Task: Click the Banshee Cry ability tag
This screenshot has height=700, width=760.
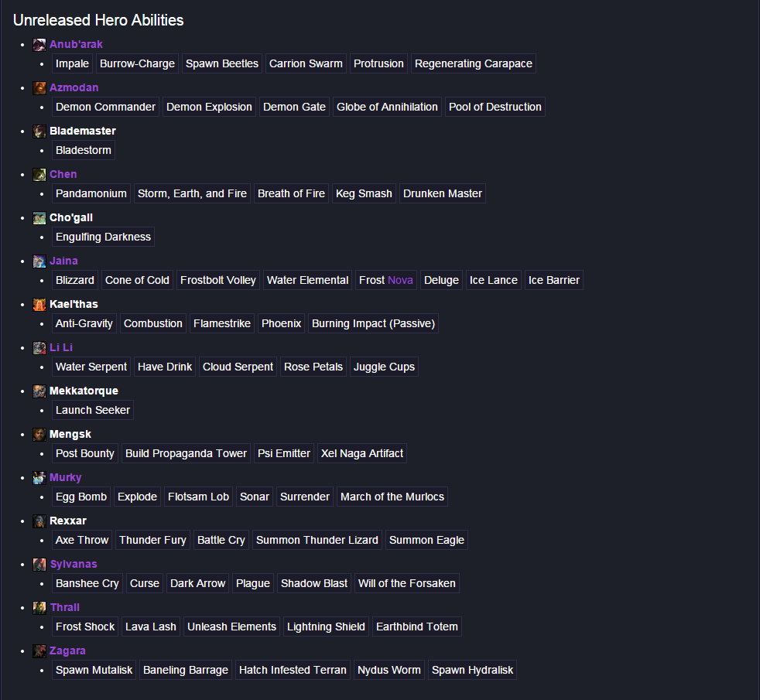Action: point(87,583)
